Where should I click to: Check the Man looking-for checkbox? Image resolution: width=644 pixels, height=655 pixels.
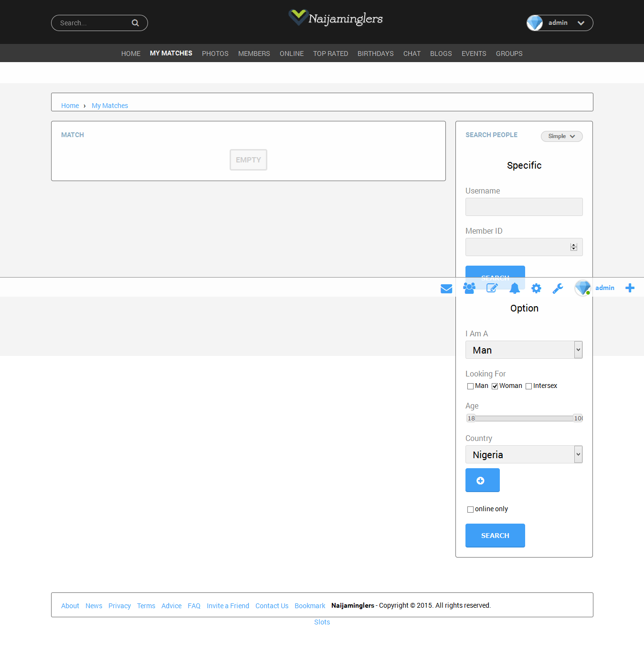470,386
